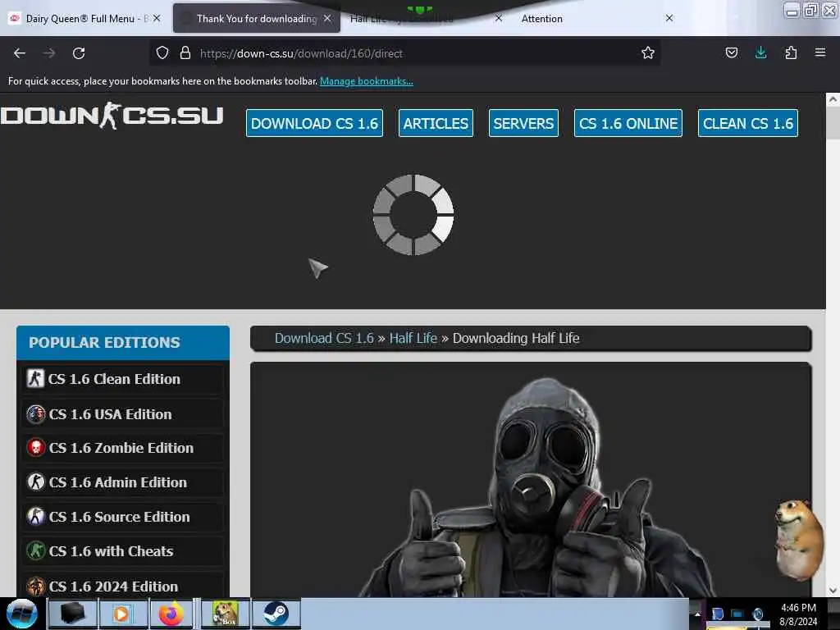Click the CS 1.6 USA Edition icon

coord(36,414)
